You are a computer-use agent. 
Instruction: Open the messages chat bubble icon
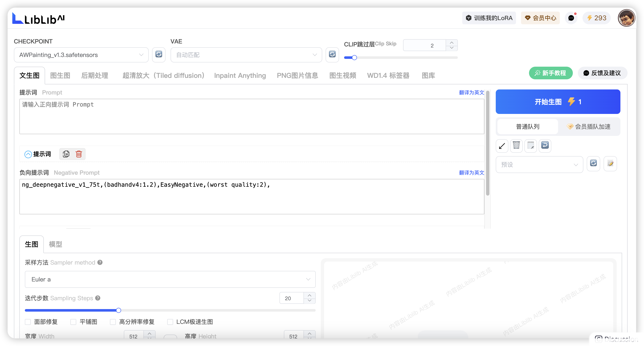pos(571,18)
